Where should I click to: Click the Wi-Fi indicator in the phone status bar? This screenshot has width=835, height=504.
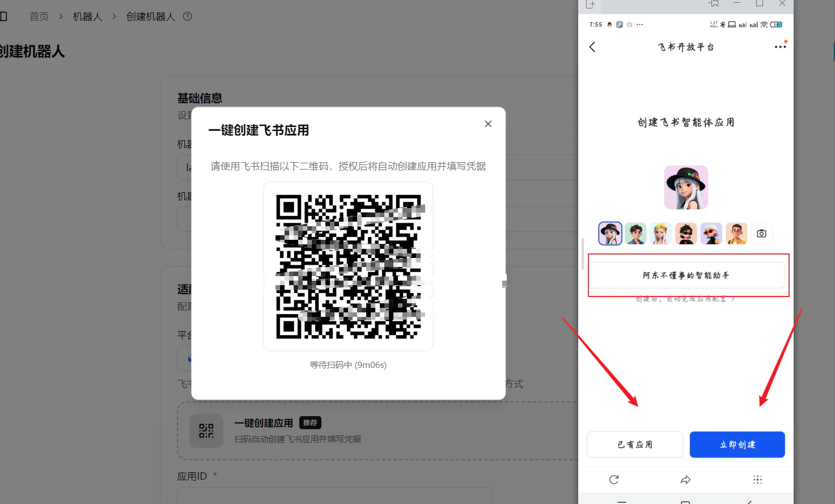pyautogui.click(x=764, y=24)
